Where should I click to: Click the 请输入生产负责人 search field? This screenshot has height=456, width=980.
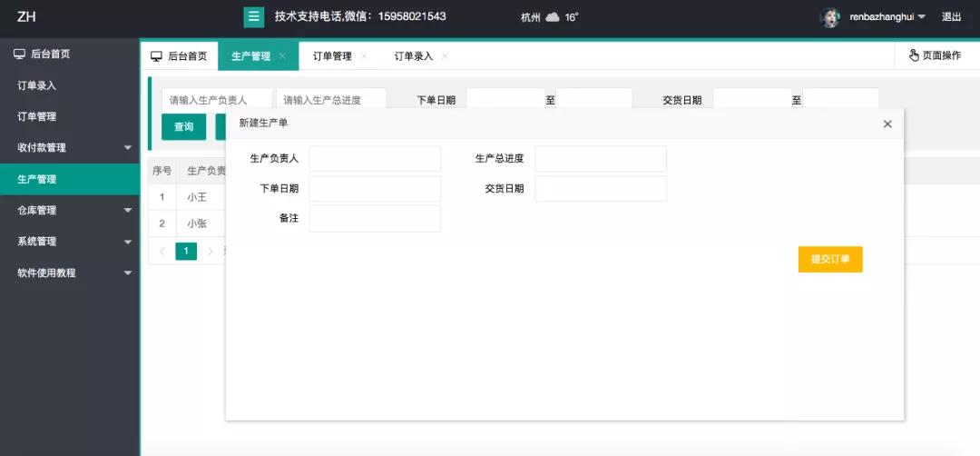pos(218,99)
